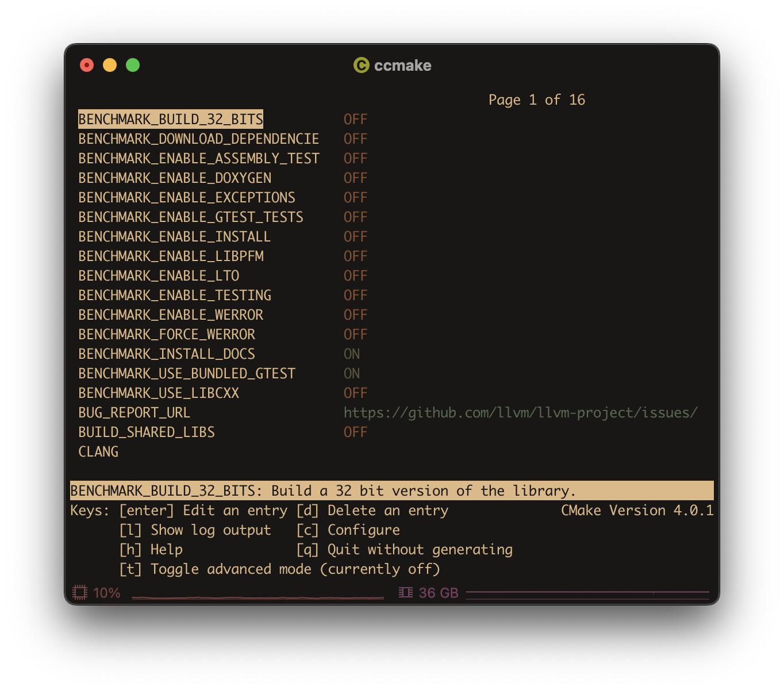The width and height of the screenshot is (784, 690).
Task: Select the [t] Toggle advanced mode hint
Action: point(279,569)
